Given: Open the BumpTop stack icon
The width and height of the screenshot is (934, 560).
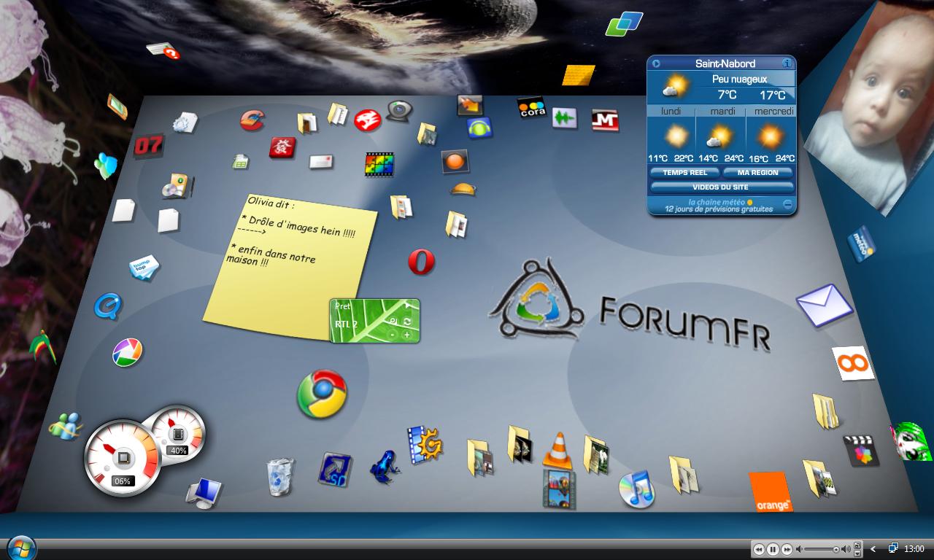Looking at the screenshot, I should click(144, 268).
